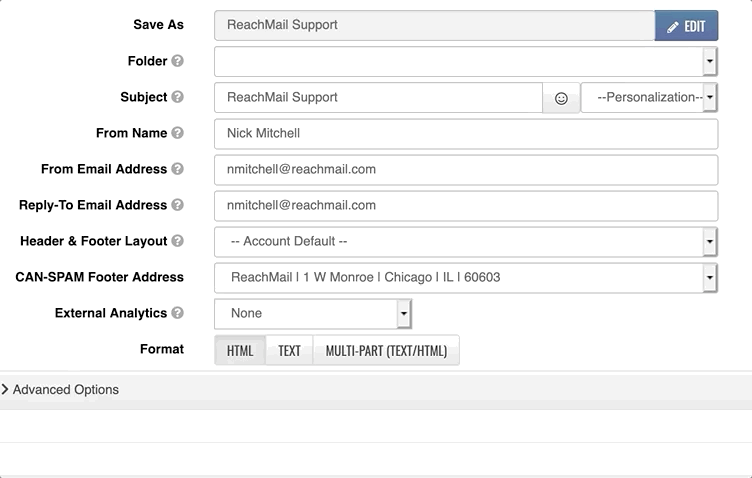The image size is (752, 478).
Task: Open help for Reply-To Email Address
Action: 177,205
